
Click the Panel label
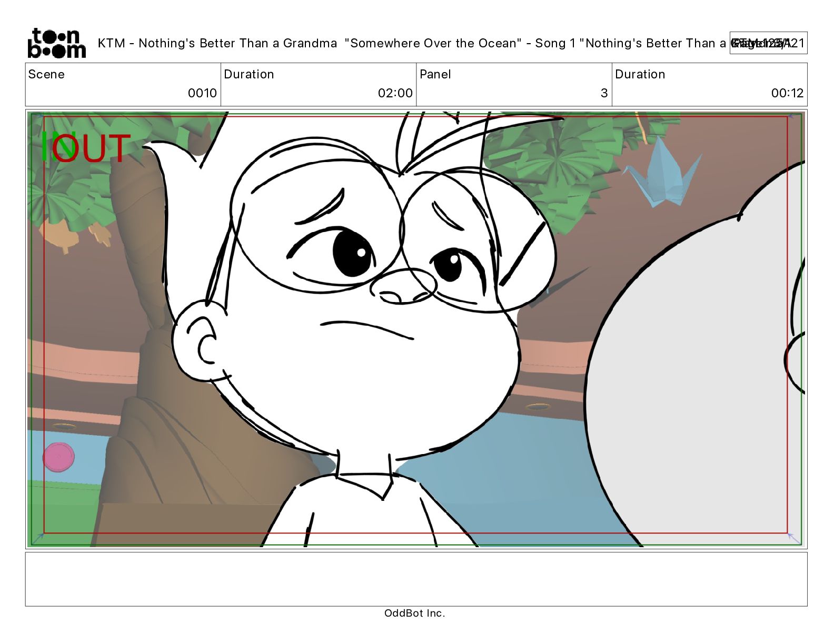click(435, 74)
